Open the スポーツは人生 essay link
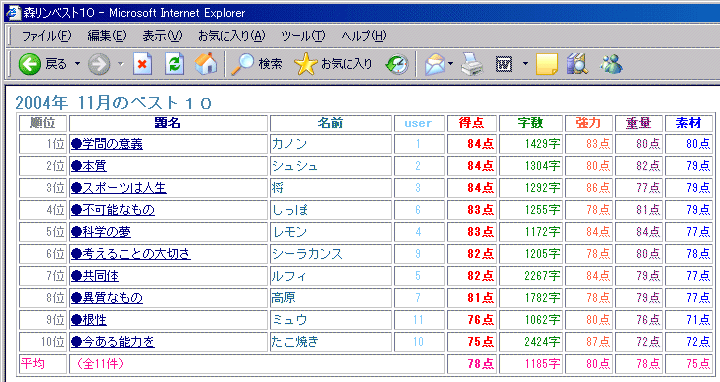Viewport: 720px width, 382px height. [118, 188]
